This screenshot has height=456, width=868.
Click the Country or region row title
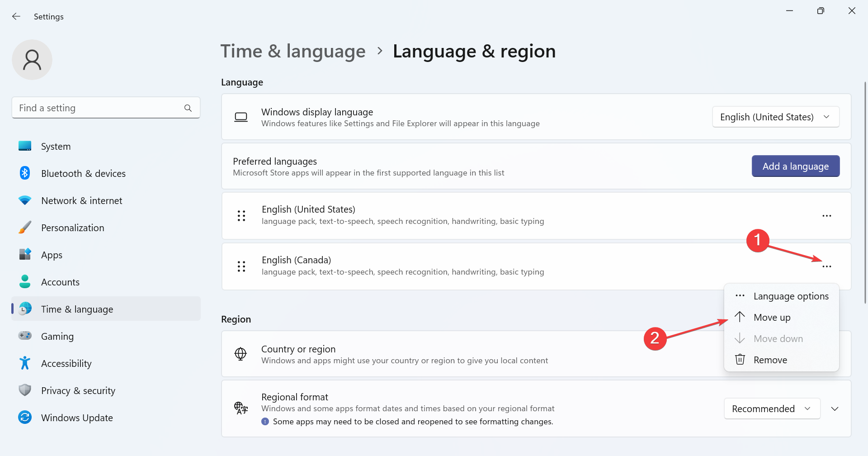pyautogui.click(x=298, y=349)
